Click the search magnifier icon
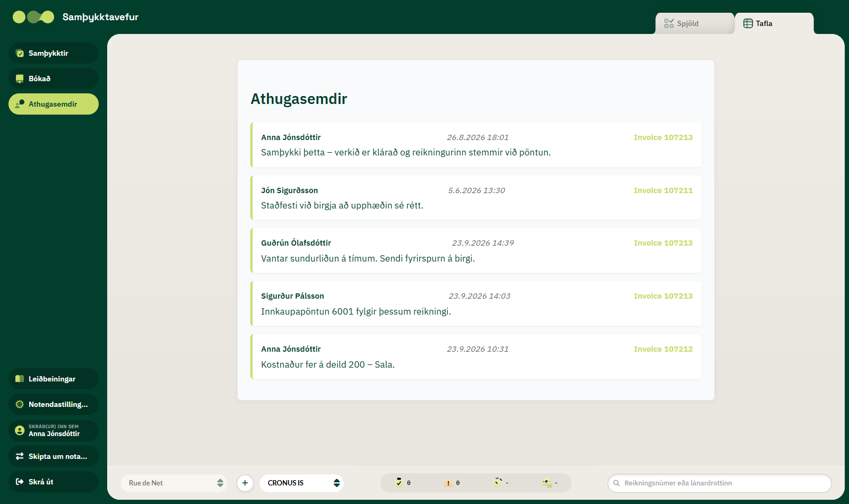 (617, 483)
